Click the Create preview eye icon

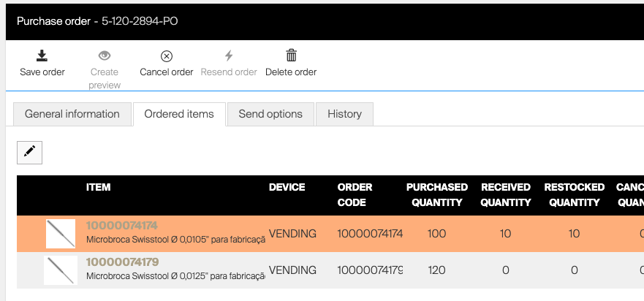[x=105, y=56]
